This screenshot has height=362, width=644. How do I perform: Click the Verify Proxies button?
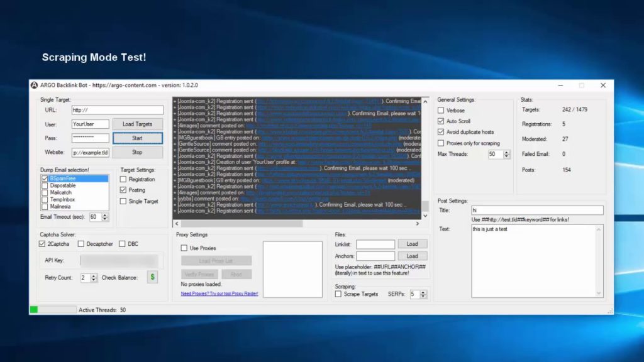199,274
